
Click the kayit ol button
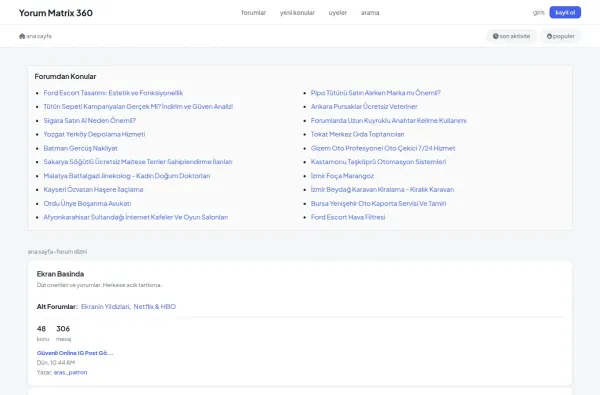tap(565, 13)
